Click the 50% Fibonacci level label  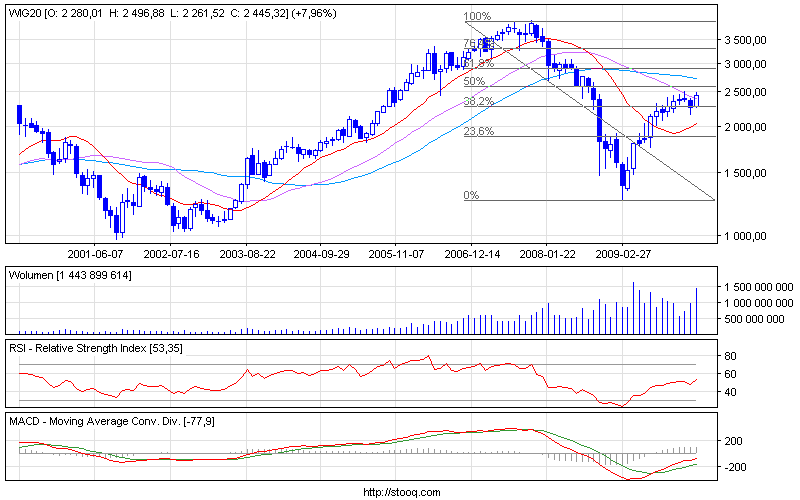click(474, 81)
